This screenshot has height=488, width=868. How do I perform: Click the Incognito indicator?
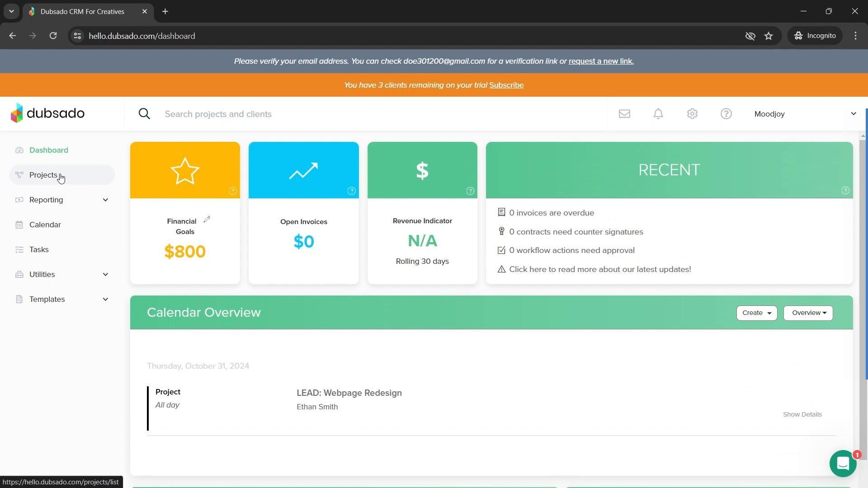[x=815, y=36]
